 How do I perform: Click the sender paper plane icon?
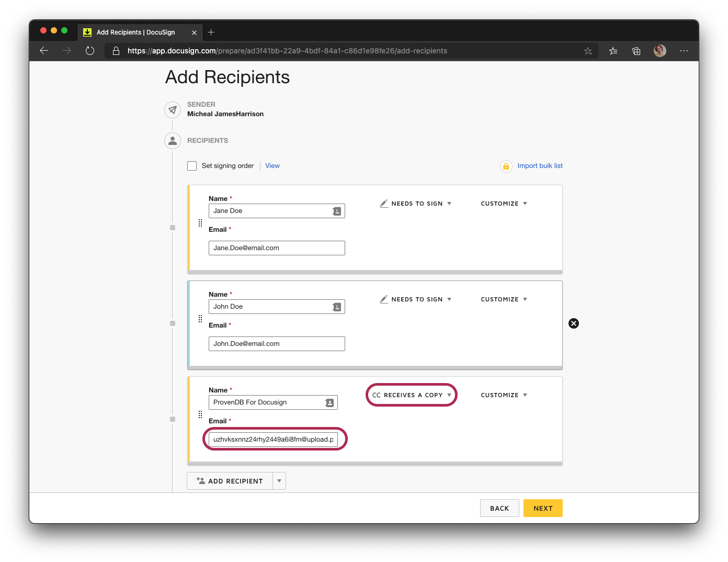tap(173, 110)
